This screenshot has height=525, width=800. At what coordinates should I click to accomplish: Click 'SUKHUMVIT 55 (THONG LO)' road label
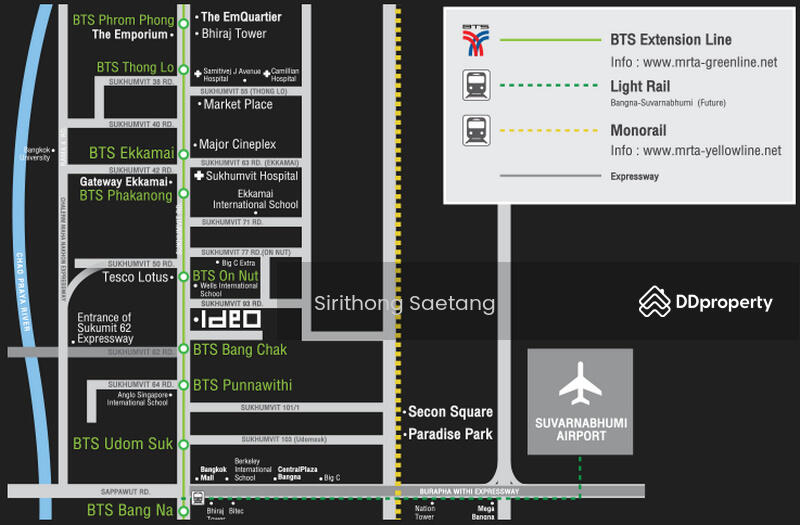click(x=244, y=91)
